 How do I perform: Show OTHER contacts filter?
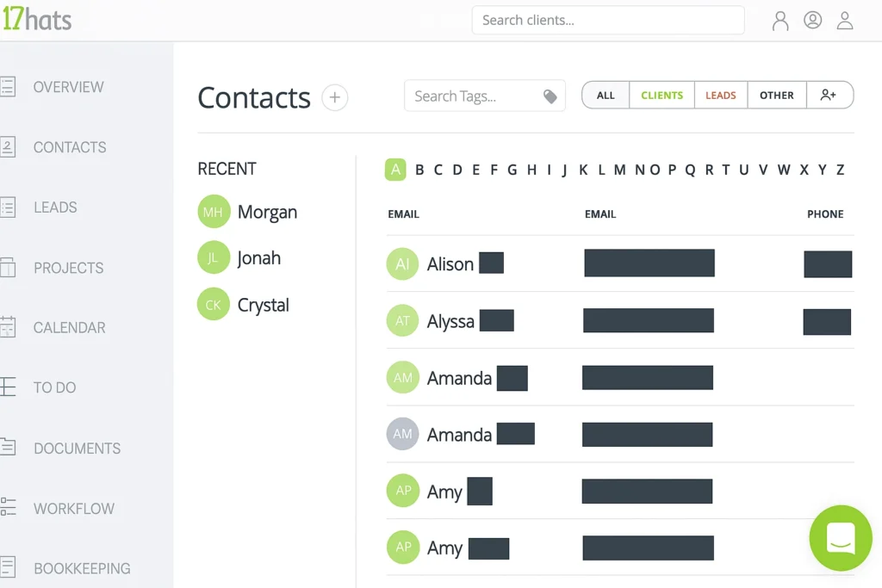pos(776,96)
